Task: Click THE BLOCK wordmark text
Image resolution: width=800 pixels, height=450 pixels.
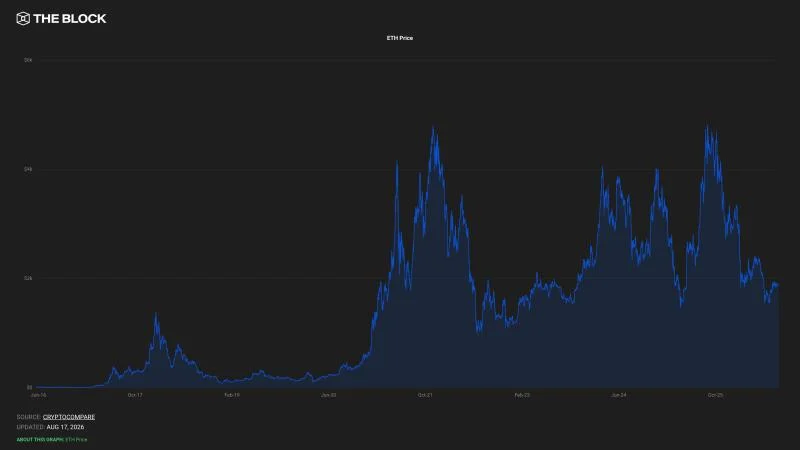Action: (70, 19)
